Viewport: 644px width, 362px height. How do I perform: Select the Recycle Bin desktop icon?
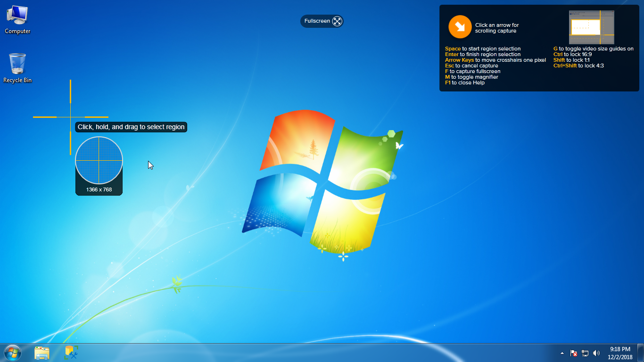pos(17,68)
